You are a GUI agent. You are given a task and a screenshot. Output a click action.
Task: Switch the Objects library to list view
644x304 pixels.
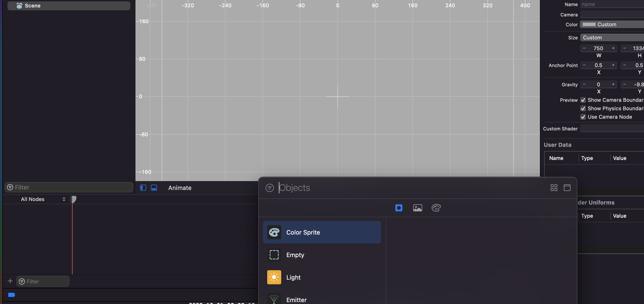[x=567, y=187]
